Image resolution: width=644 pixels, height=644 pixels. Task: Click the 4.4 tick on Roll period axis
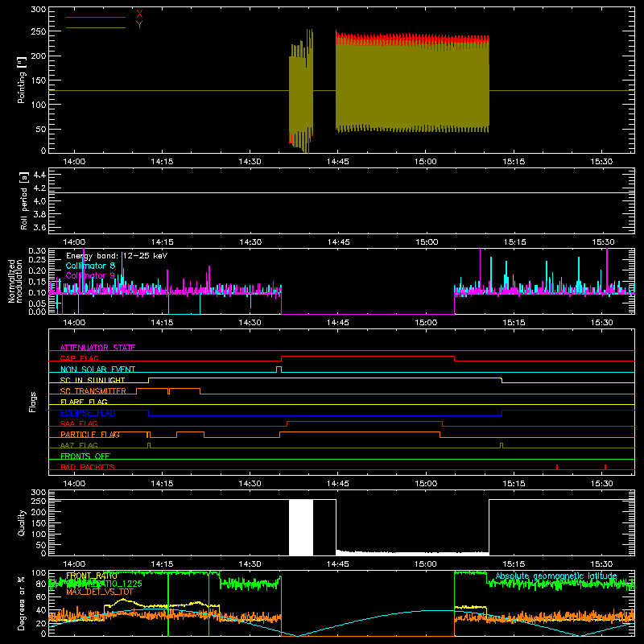39,175
